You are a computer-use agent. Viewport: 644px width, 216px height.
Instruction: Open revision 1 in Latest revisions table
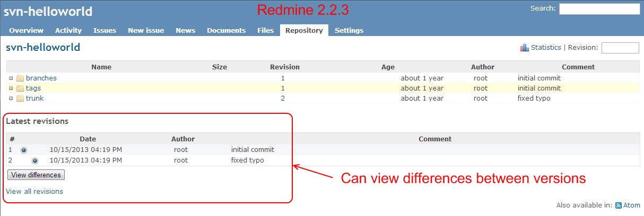click(x=11, y=150)
